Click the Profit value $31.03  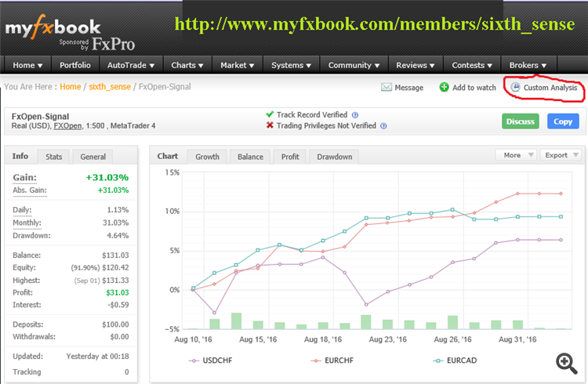coord(118,292)
